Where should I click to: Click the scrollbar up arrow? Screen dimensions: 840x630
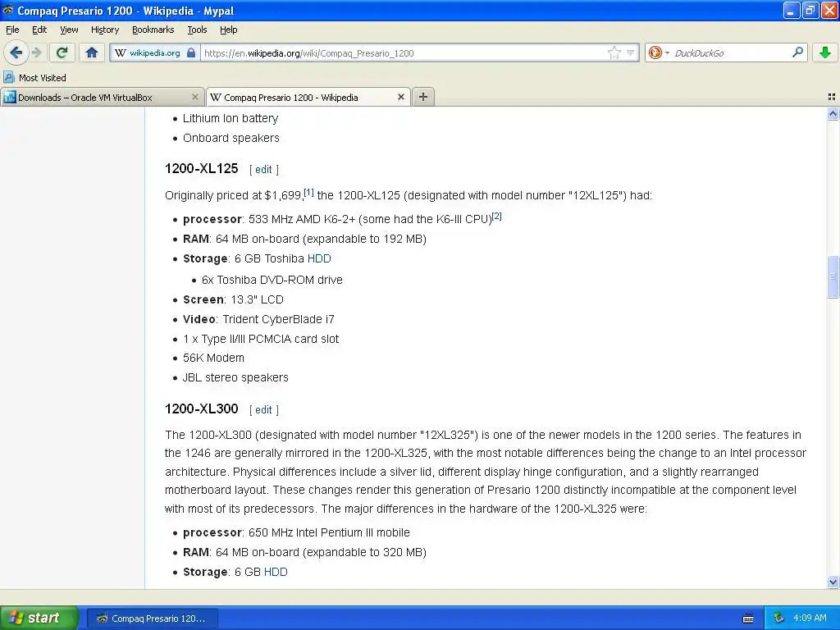(833, 113)
